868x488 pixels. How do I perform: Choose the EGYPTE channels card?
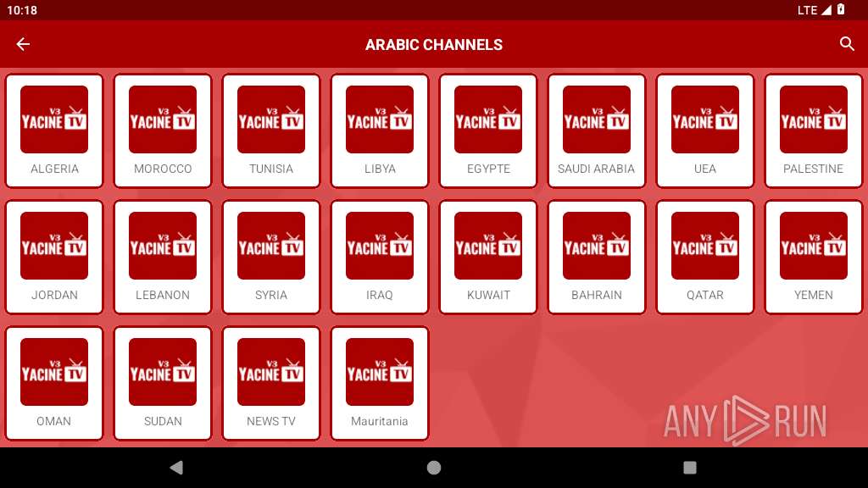coord(488,130)
